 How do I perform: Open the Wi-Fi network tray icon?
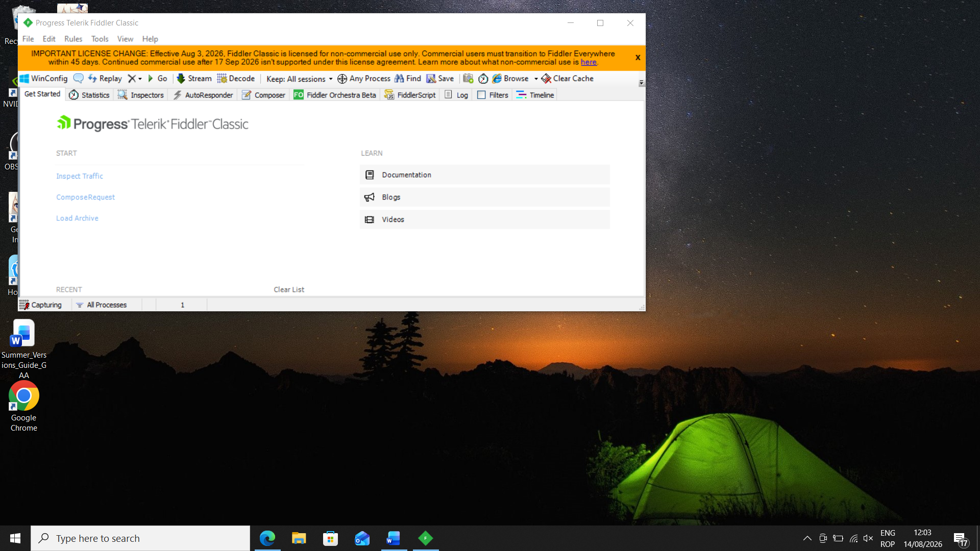click(x=853, y=538)
